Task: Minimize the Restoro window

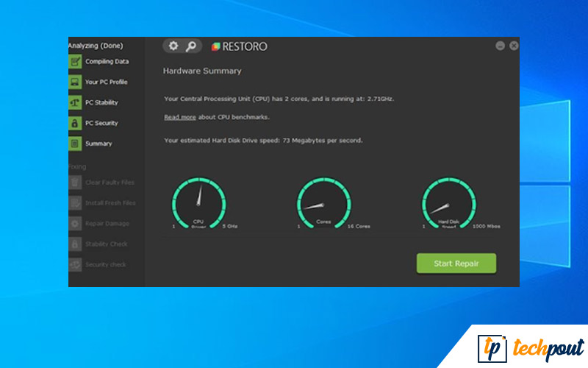Action: (x=500, y=46)
